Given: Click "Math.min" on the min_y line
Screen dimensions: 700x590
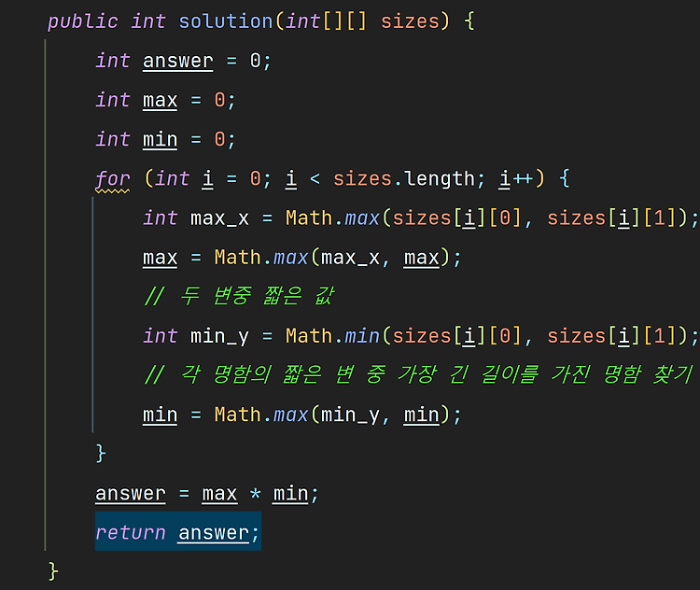Looking at the screenshot, I should 332,336.
